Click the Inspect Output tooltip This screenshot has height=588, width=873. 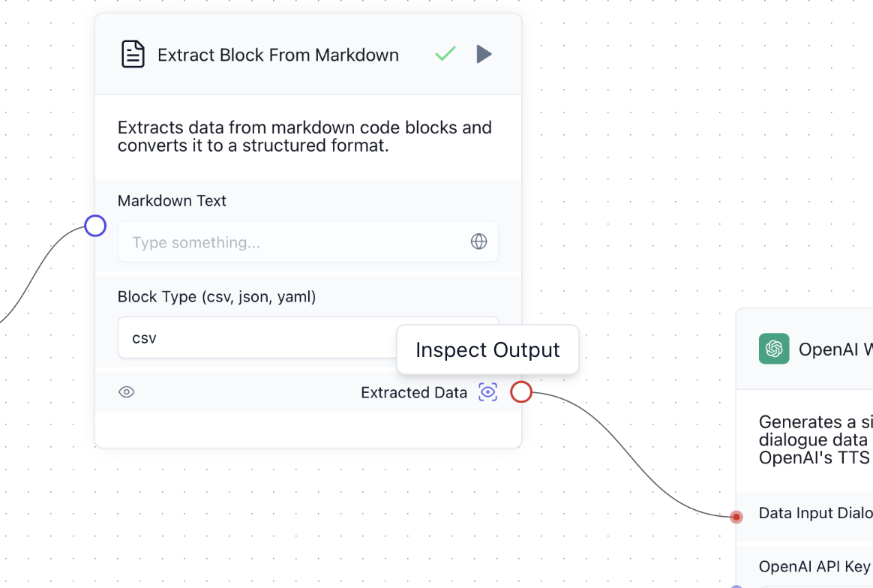[487, 349]
